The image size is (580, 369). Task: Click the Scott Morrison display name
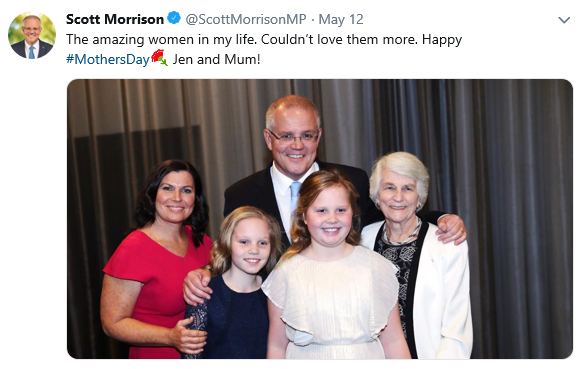115,19
